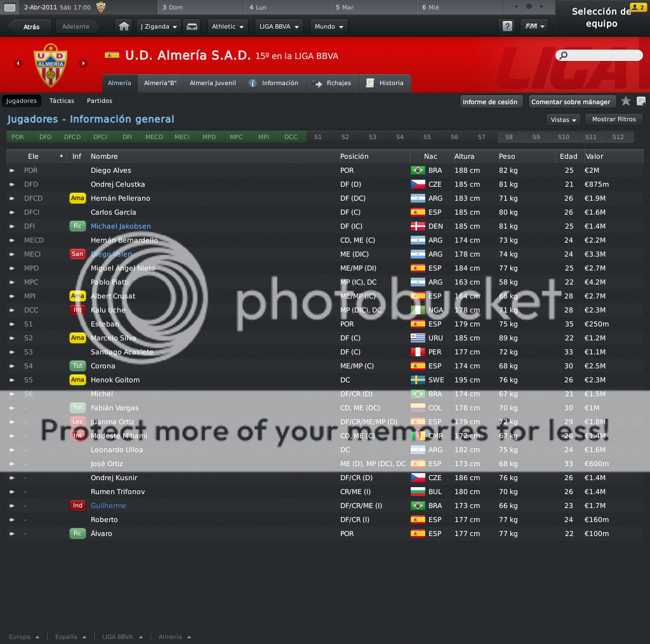Click the Informe de cesión button
Image resolution: width=650 pixels, height=644 pixels.
point(491,102)
